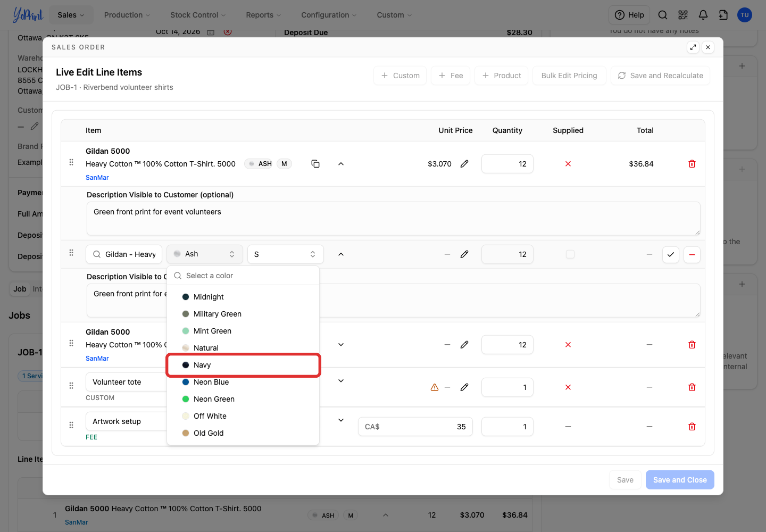Image resolution: width=766 pixels, height=532 pixels.
Task: Open the Reports menu
Action: (x=263, y=15)
